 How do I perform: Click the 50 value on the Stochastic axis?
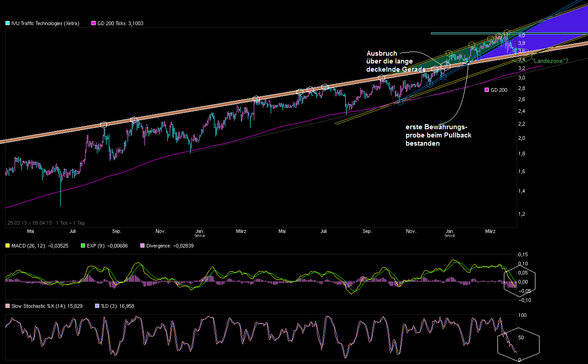[521, 338]
